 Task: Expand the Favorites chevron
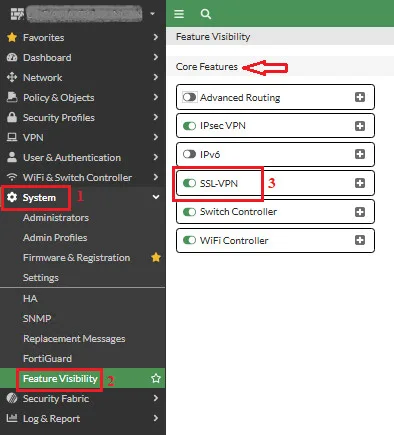point(156,37)
